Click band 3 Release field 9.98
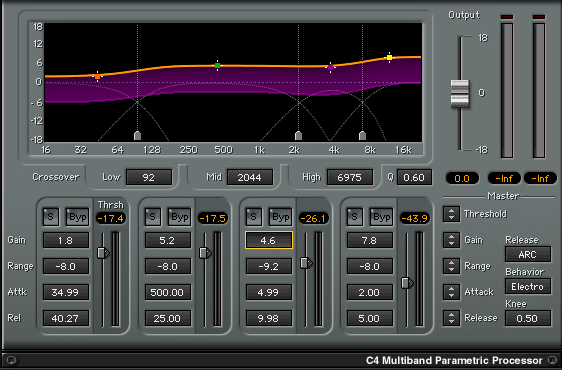This screenshot has width=562, height=370. pos(269,318)
